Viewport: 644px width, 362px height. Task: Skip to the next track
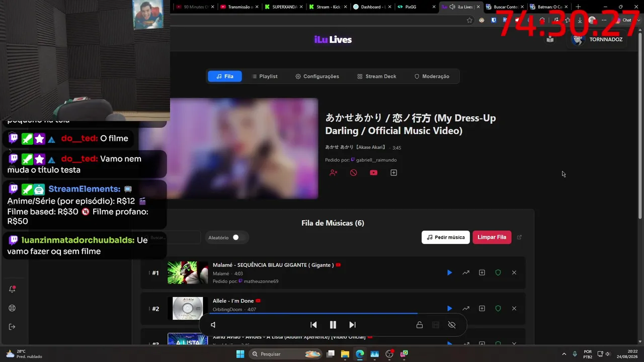coord(352,325)
